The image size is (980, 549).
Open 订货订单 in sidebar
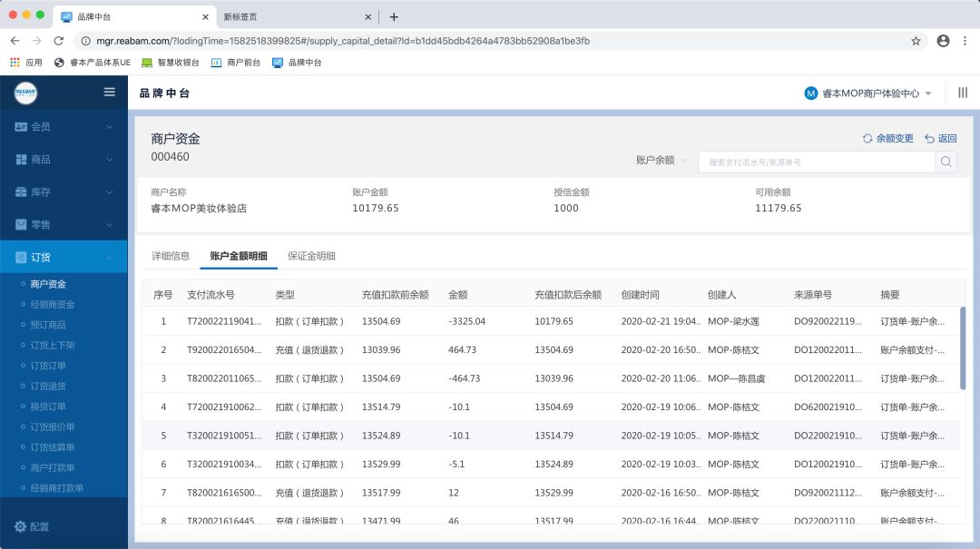[48, 365]
